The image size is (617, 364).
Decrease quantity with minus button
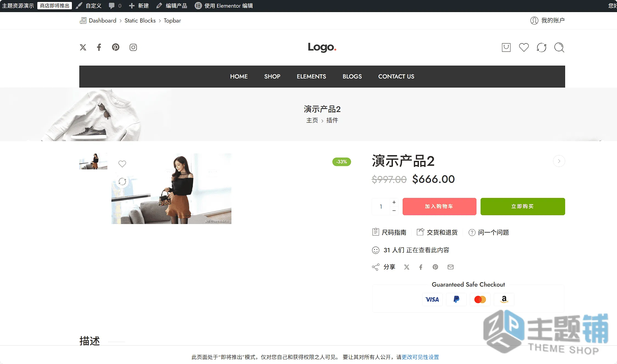pyautogui.click(x=394, y=211)
